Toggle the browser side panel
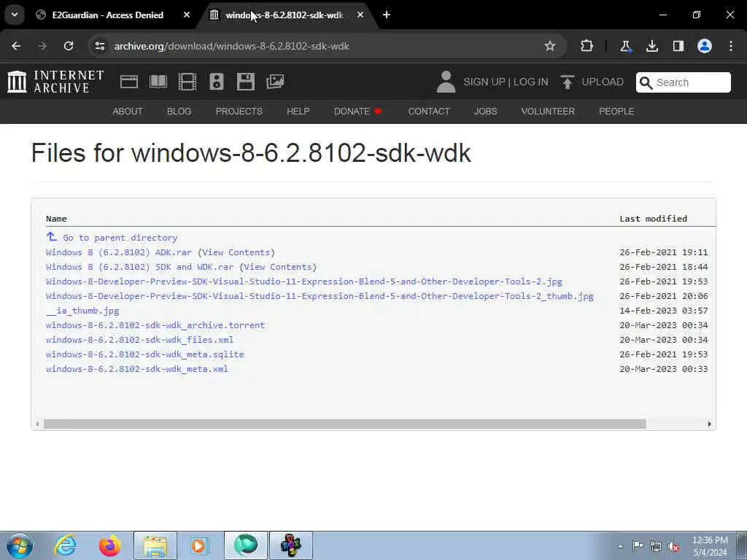The height and width of the screenshot is (560, 747). click(678, 46)
